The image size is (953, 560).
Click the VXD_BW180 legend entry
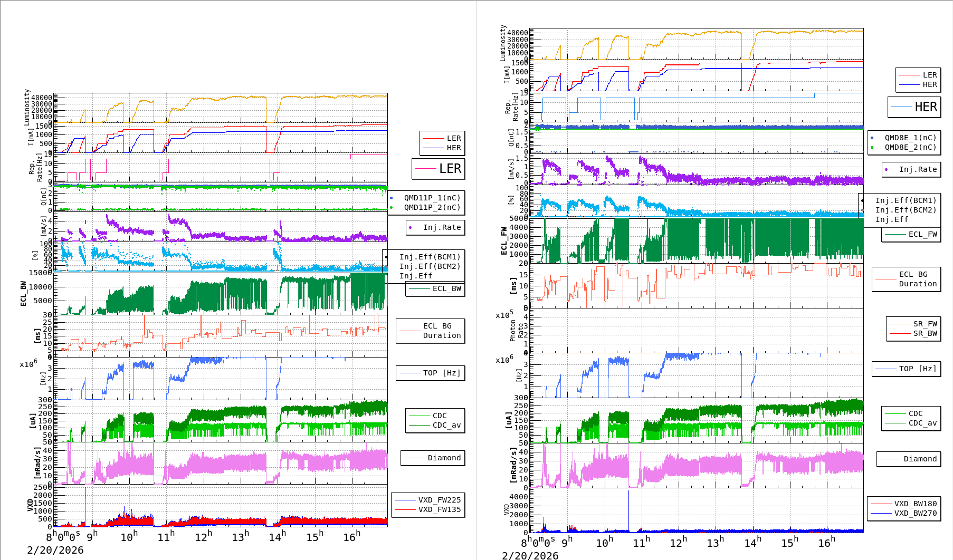915,504
